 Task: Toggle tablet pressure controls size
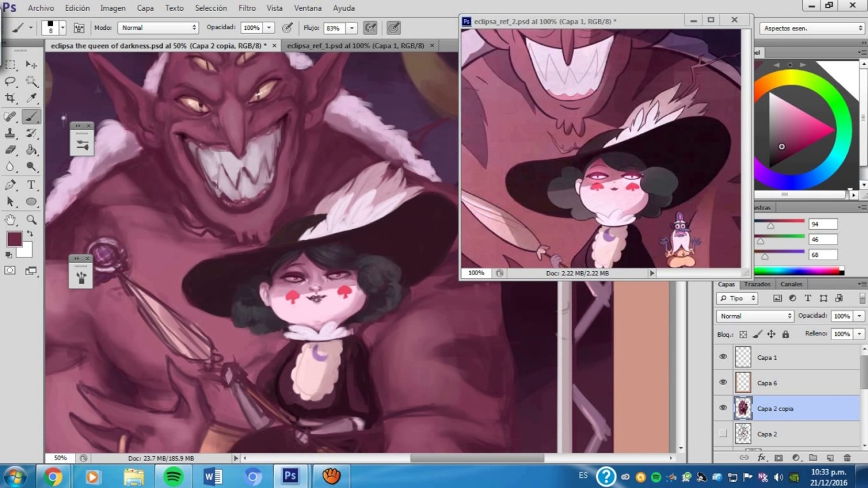[x=393, y=28]
